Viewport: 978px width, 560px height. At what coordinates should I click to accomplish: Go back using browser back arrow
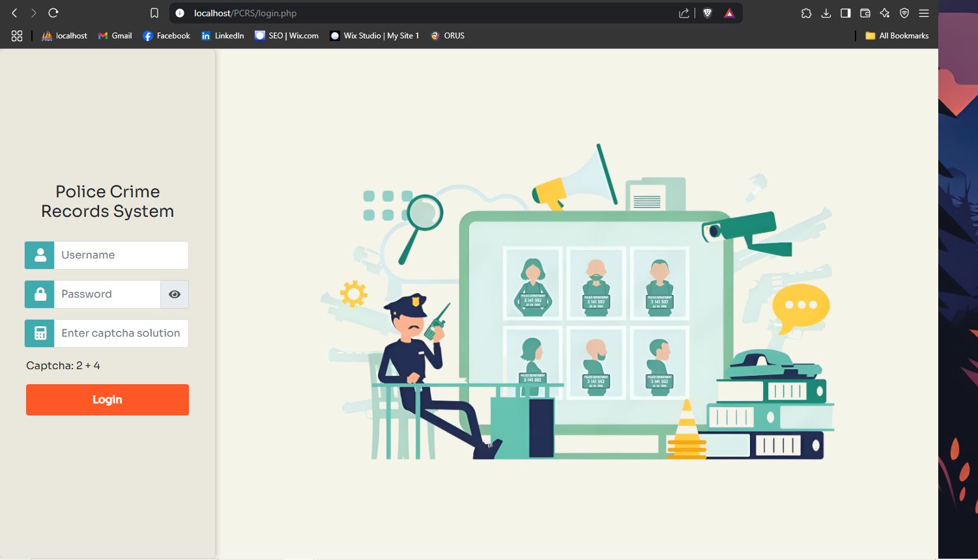click(x=14, y=13)
